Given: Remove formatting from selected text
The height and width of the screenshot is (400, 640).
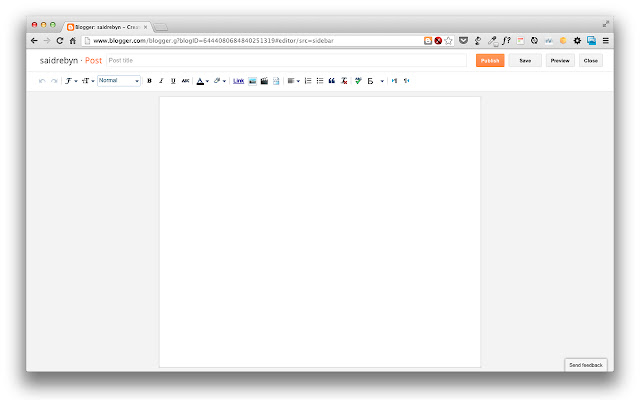Looking at the screenshot, I should point(344,80).
